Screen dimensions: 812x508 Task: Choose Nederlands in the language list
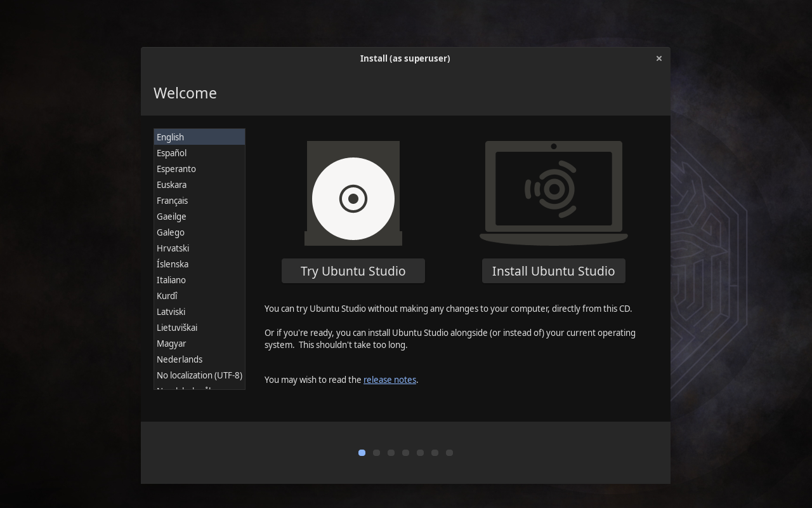(x=180, y=359)
